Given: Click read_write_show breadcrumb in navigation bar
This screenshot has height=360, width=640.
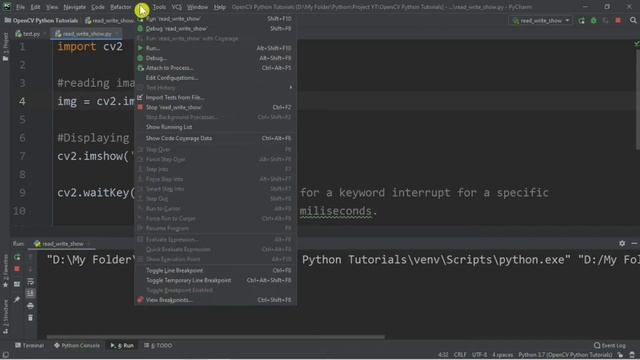Looking at the screenshot, I should pyautogui.click(x=109, y=20).
